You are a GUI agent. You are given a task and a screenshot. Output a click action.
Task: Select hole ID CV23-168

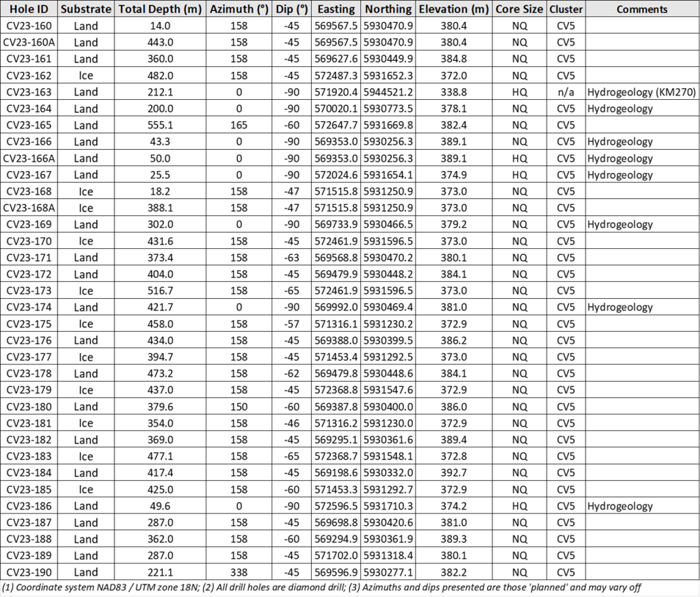29,191
